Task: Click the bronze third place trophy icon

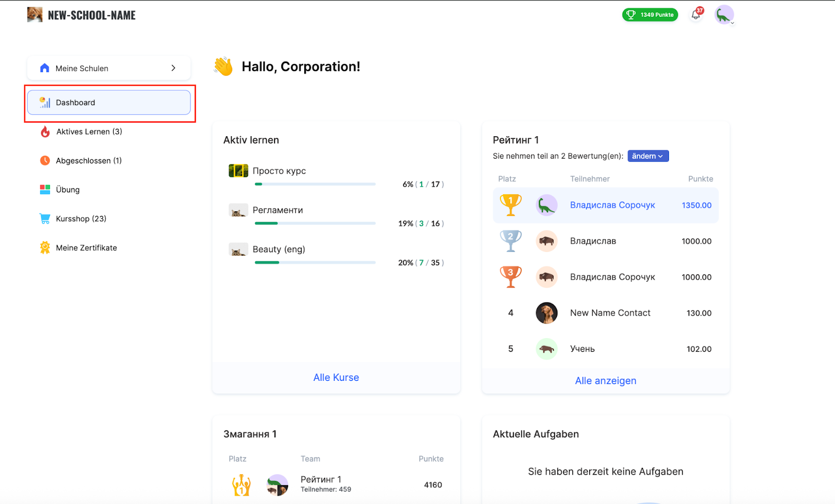Action: tap(510, 277)
